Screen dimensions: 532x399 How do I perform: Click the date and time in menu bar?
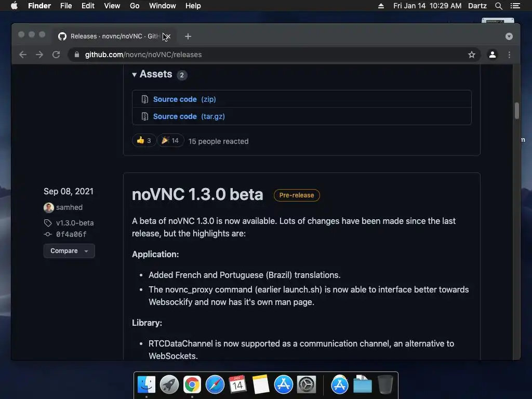pos(428,6)
